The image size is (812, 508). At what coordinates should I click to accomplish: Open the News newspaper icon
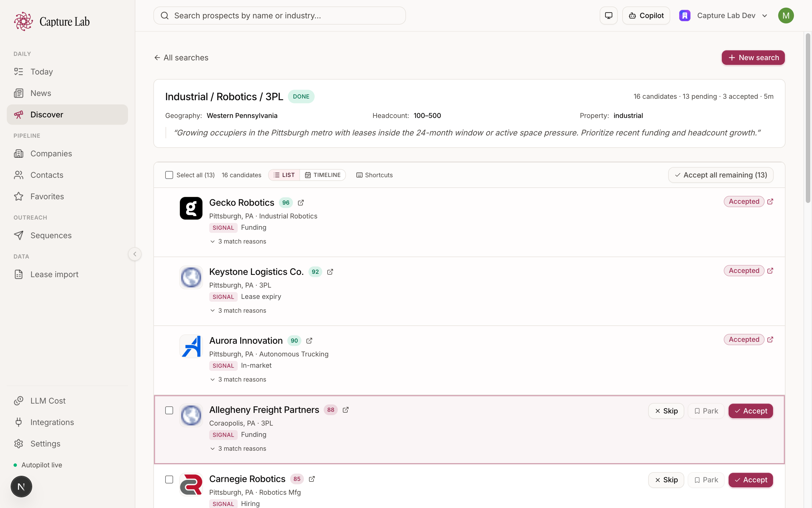18,93
